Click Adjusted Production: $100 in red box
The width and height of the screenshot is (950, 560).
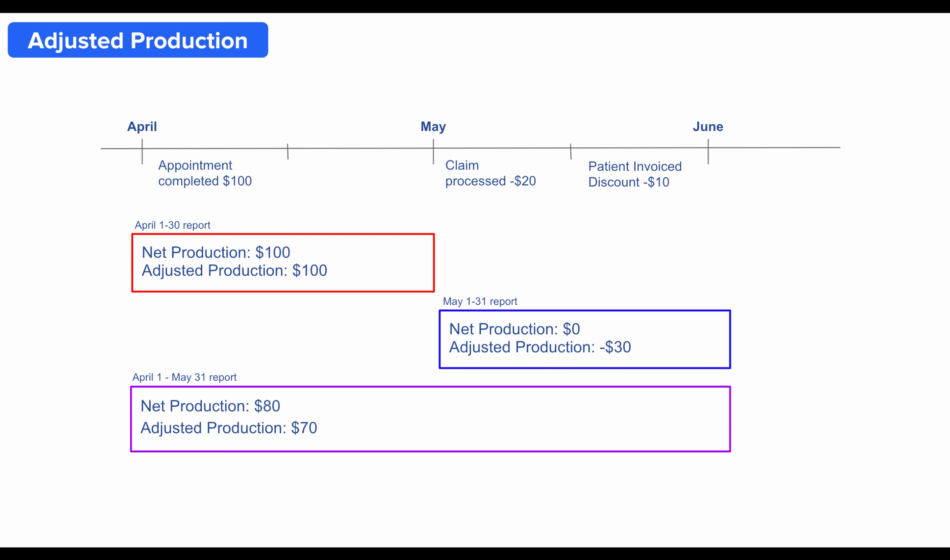[234, 271]
